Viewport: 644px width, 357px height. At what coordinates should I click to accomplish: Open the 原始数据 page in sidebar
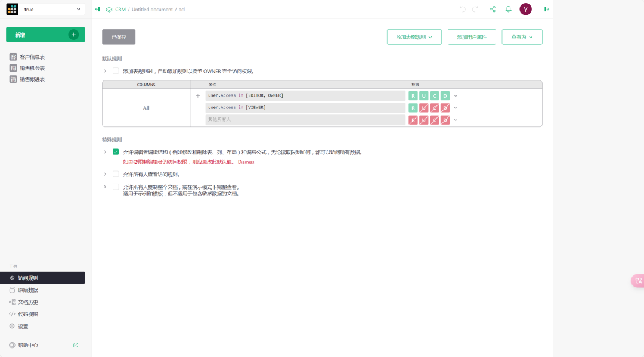[28, 290]
